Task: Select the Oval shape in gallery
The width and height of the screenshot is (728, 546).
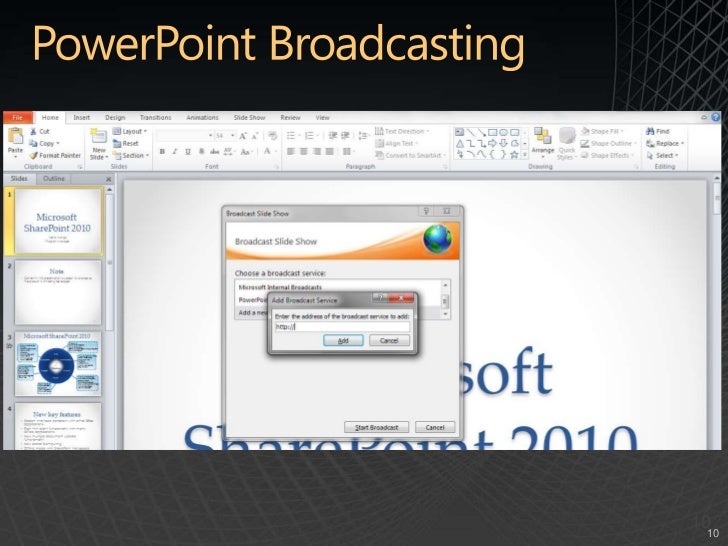Action: [x=503, y=132]
